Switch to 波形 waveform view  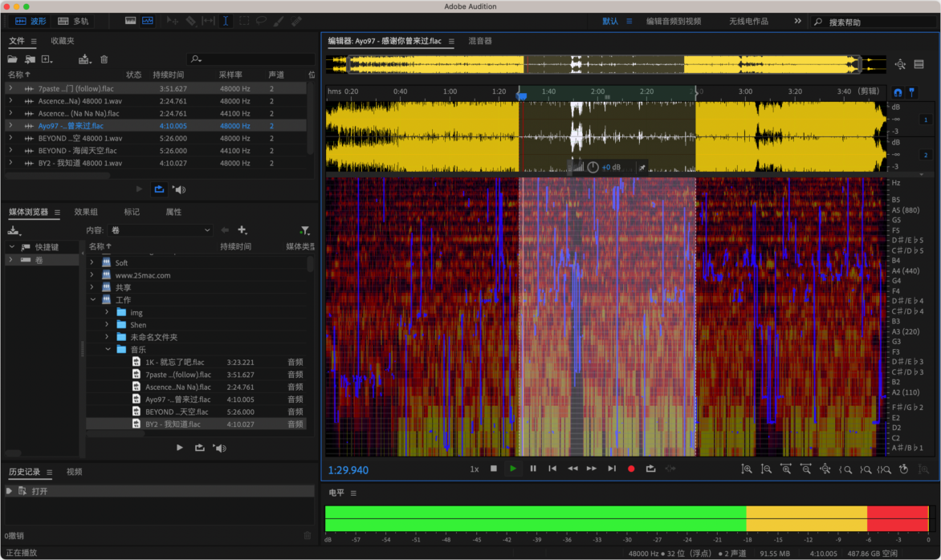[x=30, y=21]
